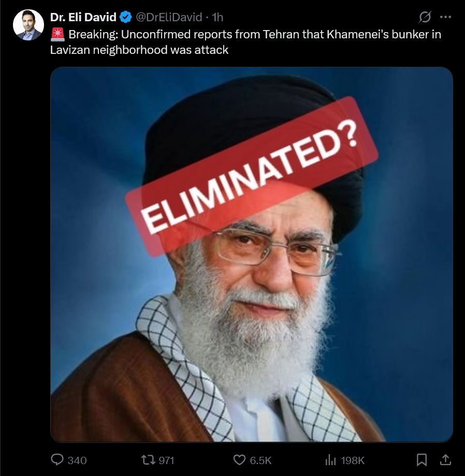This screenshot has height=476, width=465.
Task: Click the tweet text about Lavizan neighborhood
Action: coord(245,42)
